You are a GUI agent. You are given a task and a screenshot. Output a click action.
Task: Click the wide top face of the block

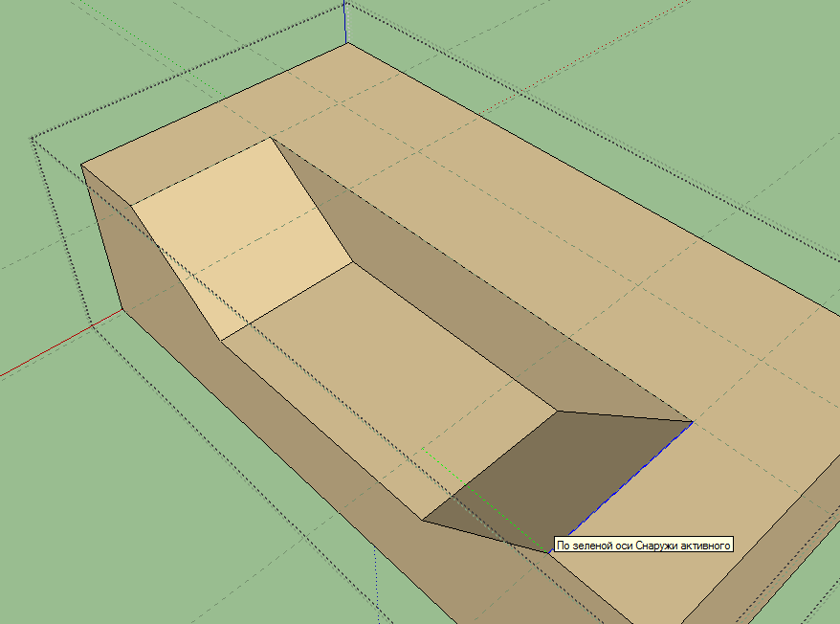coord(574,191)
